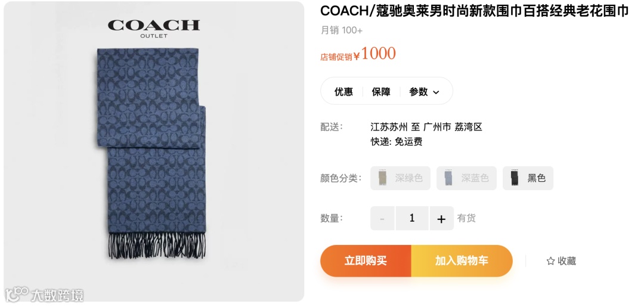Click the 大数跨境 watermark logo
Screen dimensions: 644x307
(x=45, y=294)
